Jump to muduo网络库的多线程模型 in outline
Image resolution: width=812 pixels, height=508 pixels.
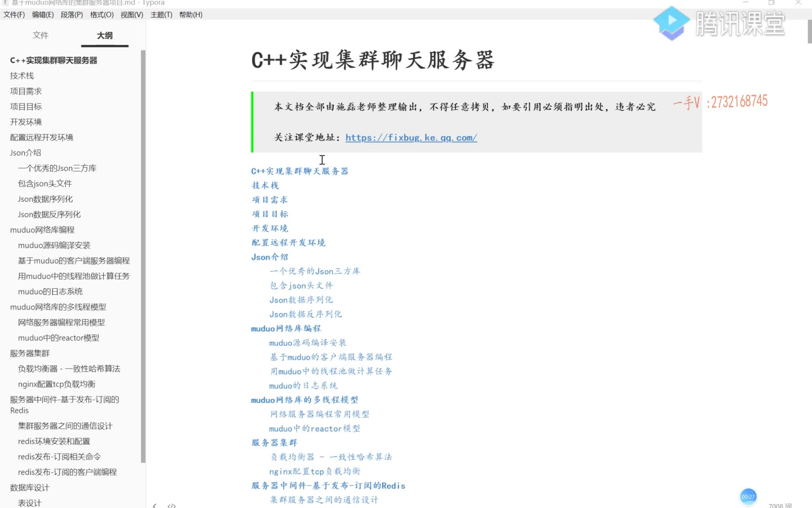pos(58,307)
